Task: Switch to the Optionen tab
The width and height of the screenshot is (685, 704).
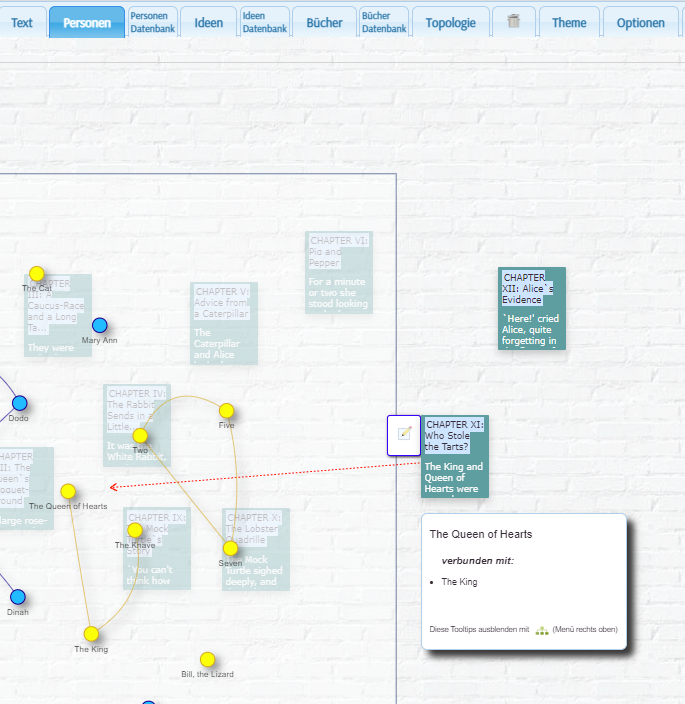Action: (x=640, y=22)
